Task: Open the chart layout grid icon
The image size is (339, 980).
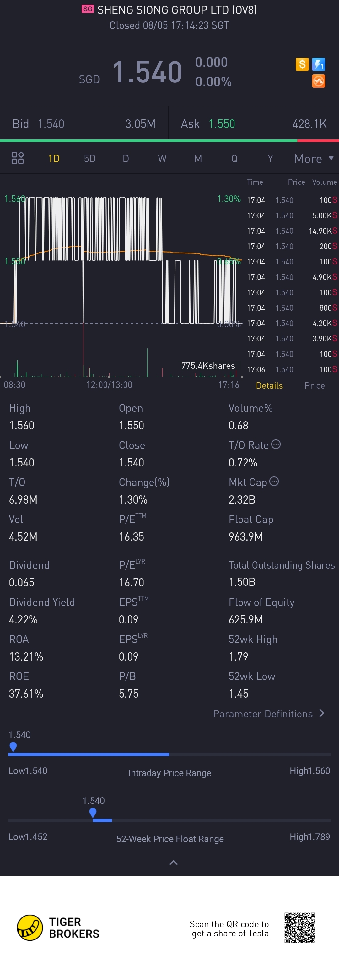Action: (18, 158)
